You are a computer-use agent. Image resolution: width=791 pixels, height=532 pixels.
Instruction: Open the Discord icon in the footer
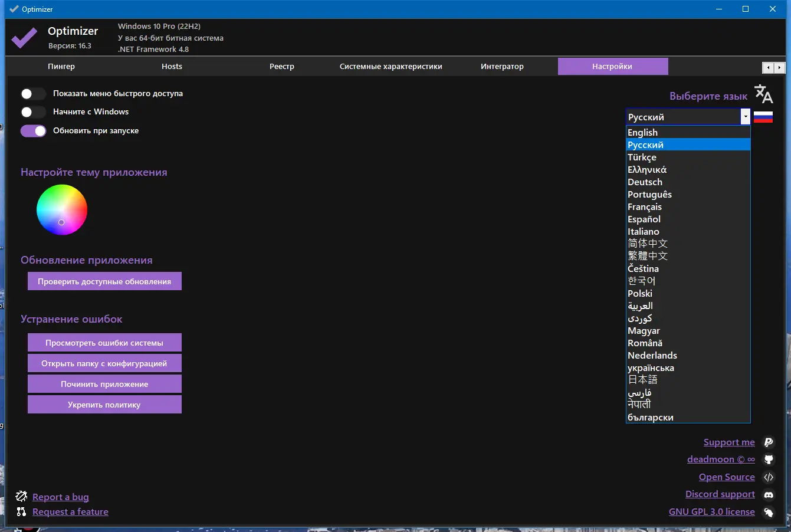pyautogui.click(x=769, y=494)
